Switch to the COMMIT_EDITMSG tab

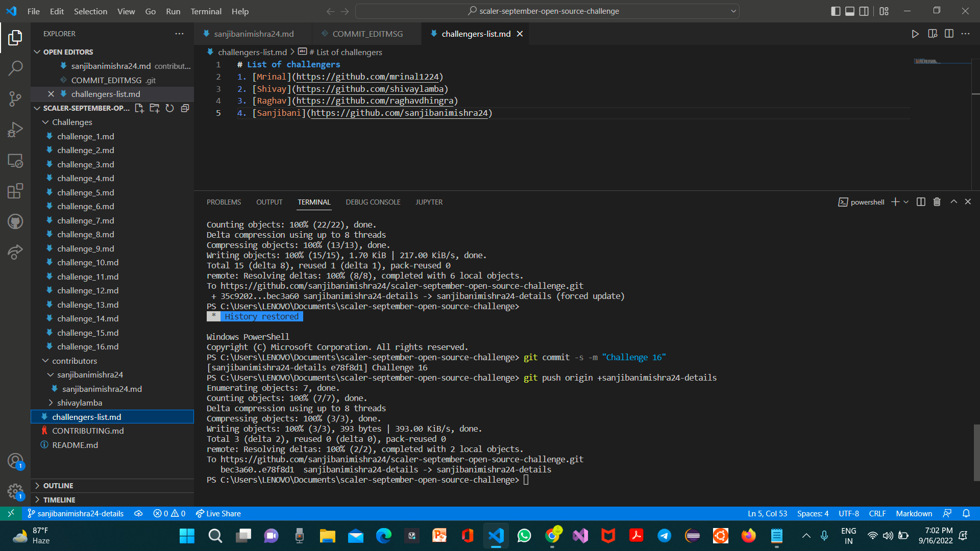[366, 34]
